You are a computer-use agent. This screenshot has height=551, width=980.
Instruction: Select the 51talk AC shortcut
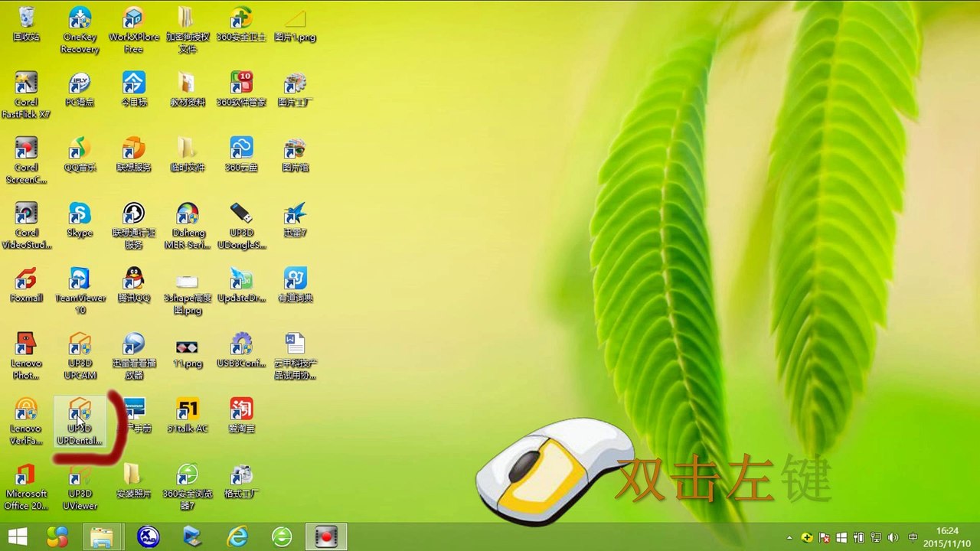point(188,416)
